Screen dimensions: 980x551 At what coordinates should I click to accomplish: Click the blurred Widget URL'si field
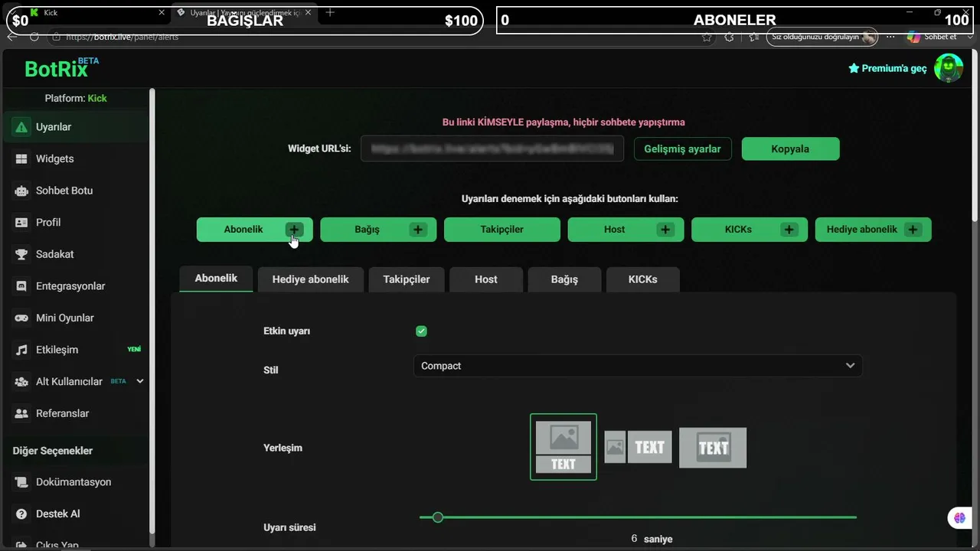pyautogui.click(x=492, y=149)
